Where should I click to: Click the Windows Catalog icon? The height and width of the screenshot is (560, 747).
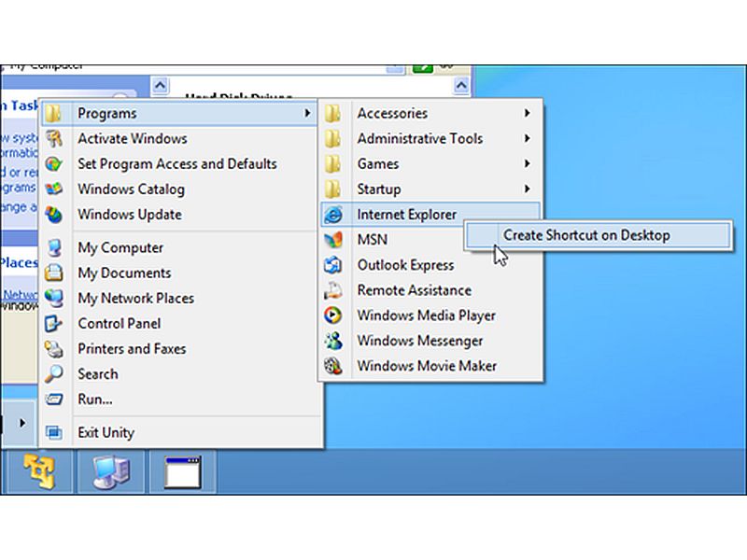click(x=53, y=189)
